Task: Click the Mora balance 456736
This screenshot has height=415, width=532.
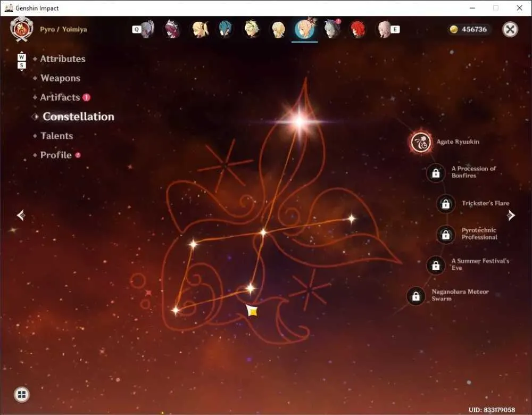Action: (469, 29)
